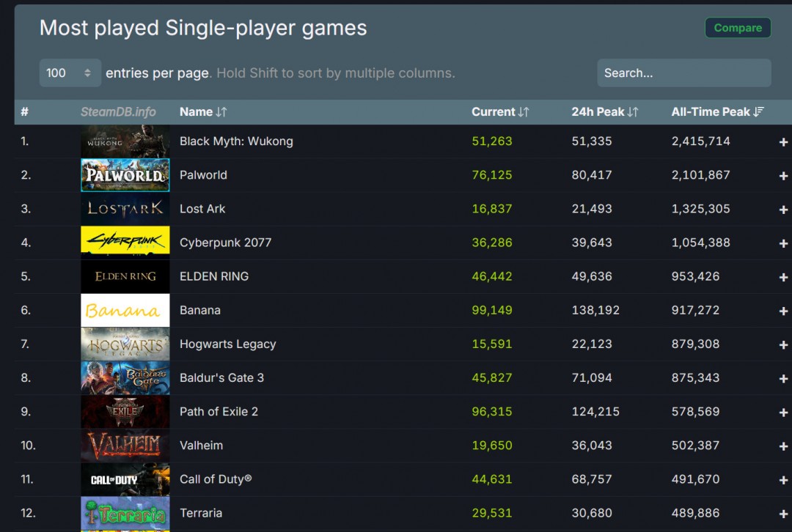This screenshot has width=792, height=532.
Task: Toggle All-Time Peak sort order
Action: coord(717,112)
